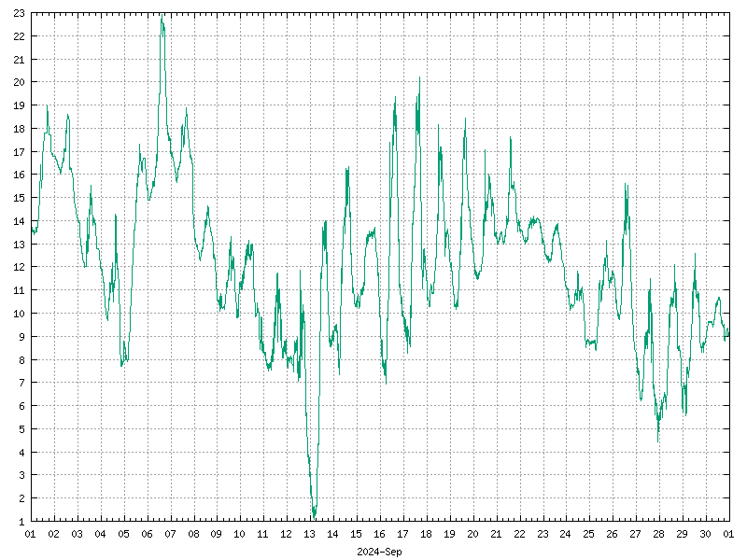Click the y-axis value label 17
This screenshot has height=560, width=747.
pos(19,152)
